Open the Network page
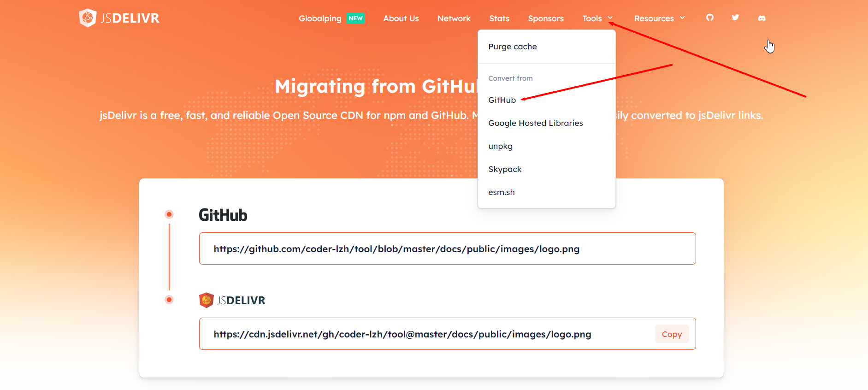 point(454,18)
